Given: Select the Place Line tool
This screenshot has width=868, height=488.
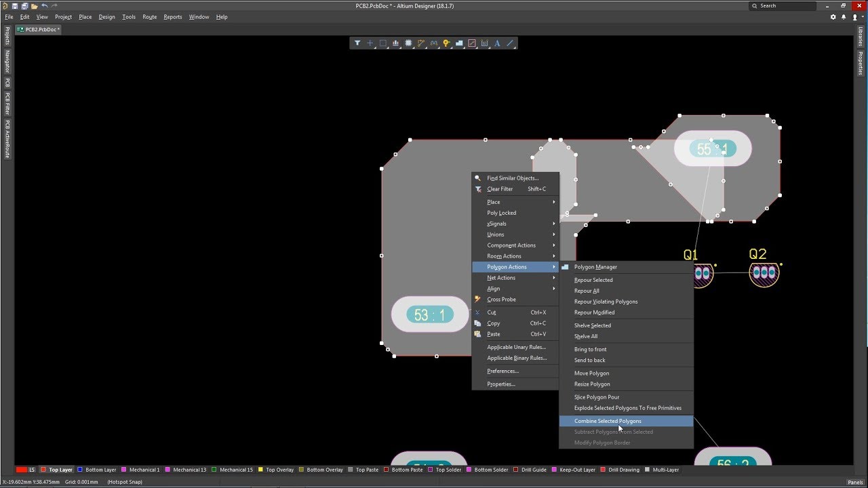Looking at the screenshot, I should click(510, 43).
